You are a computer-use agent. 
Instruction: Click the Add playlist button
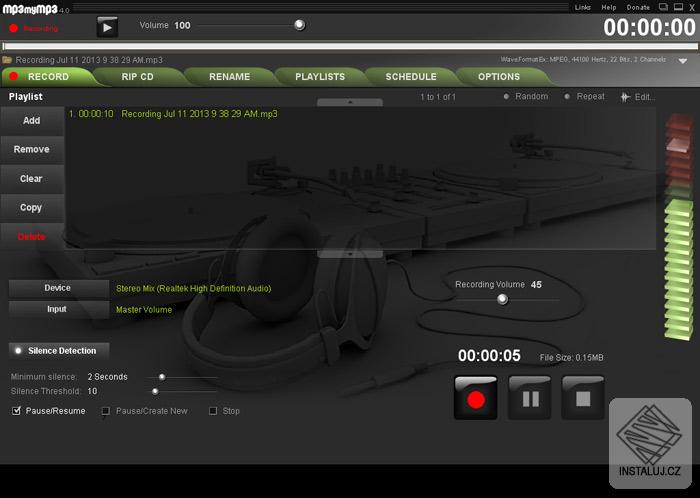[x=32, y=120]
